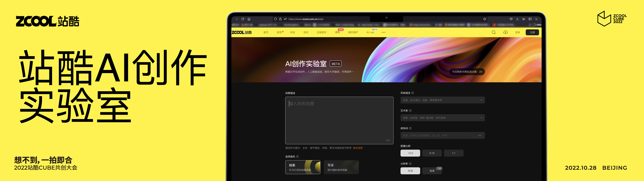
Task: Open the three-dot more menu in navigation
Action: pos(384,32)
